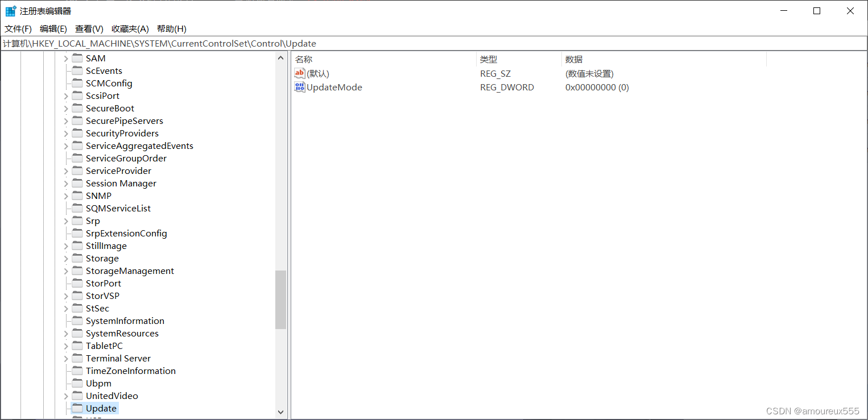This screenshot has height=420, width=868.
Task: Open the 查看(V) menu
Action: tap(89, 29)
